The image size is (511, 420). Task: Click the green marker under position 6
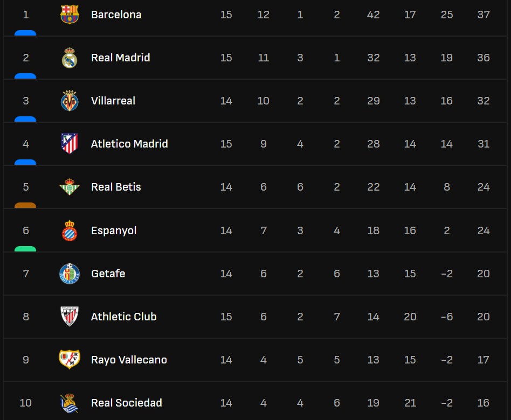(25, 249)
